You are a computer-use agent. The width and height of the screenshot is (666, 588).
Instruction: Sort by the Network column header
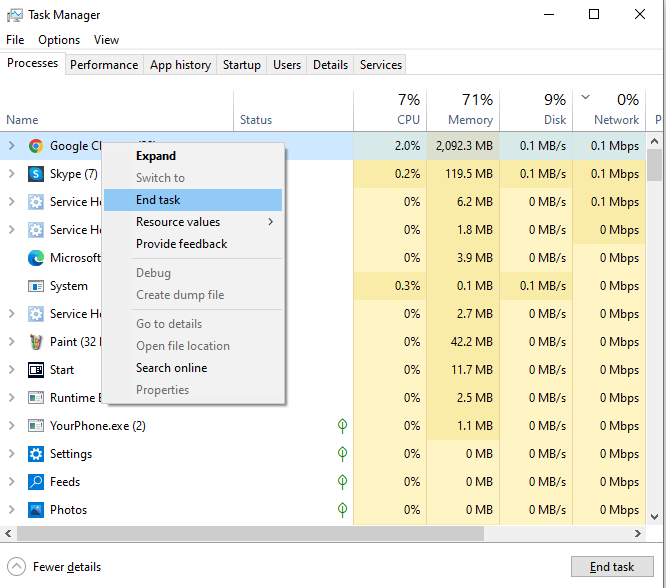point(609,110)
